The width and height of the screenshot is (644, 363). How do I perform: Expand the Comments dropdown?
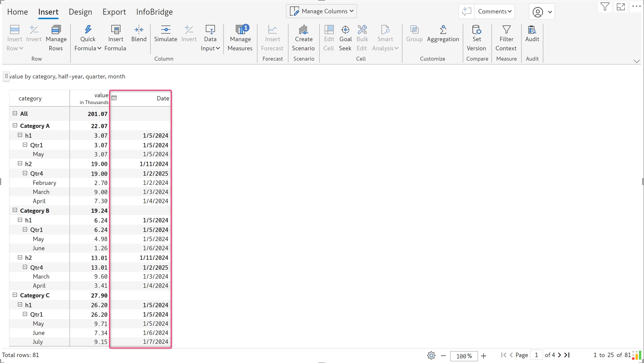(x=494, y=11)
